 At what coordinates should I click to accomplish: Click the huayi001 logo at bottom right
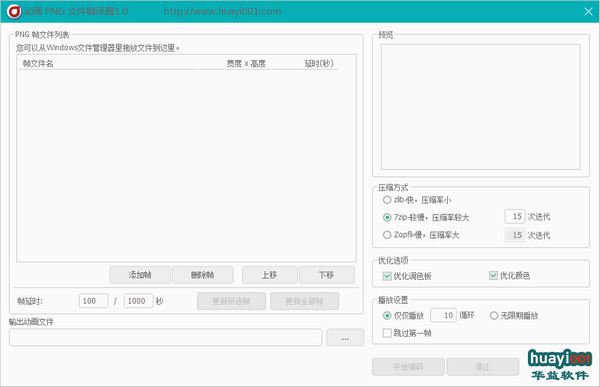tap(559, 365)
